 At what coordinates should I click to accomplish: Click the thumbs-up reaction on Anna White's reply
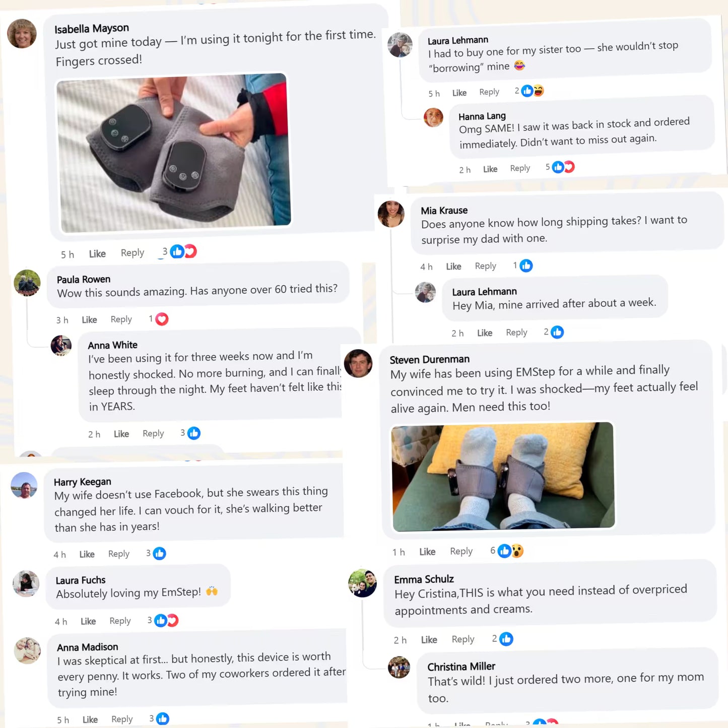pyautogui.click(x=194, y=433)
